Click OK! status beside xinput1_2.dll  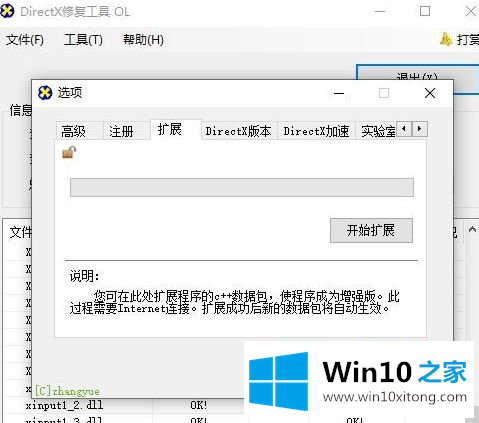click(199, 405)
